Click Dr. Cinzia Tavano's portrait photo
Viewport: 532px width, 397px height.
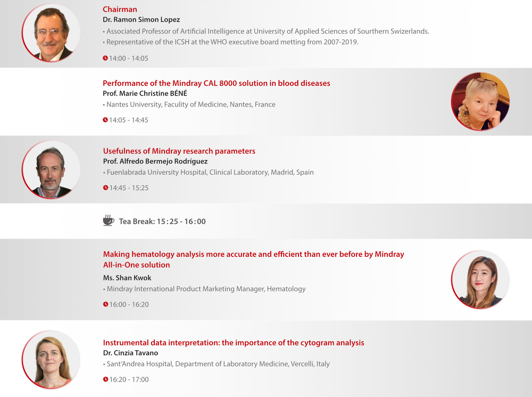pos(51,359)
